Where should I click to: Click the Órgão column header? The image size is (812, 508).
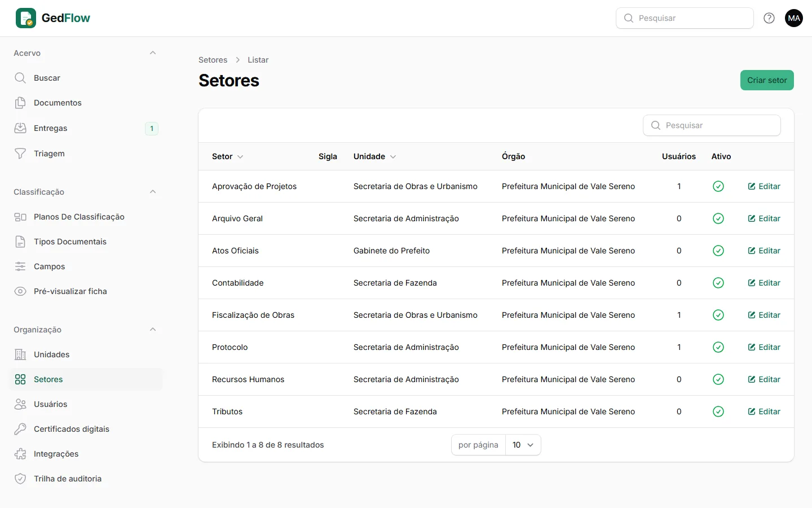(x=513, y=156)
